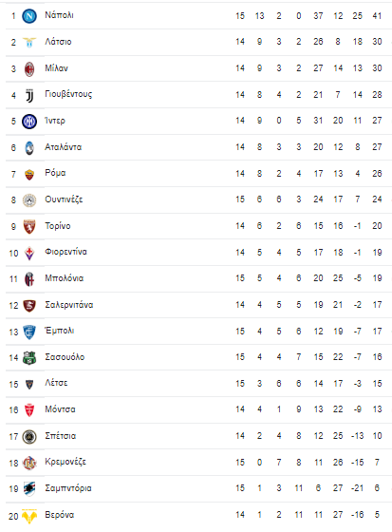Click the Sassuolo crest icon
392x532 pixels.
[29, 357]
